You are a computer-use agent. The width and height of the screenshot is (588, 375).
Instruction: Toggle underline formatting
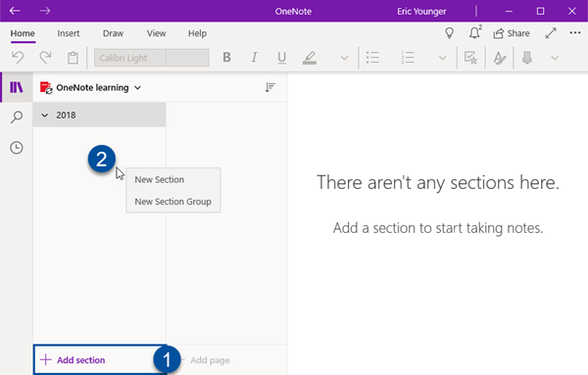click(x=281, y=58)
